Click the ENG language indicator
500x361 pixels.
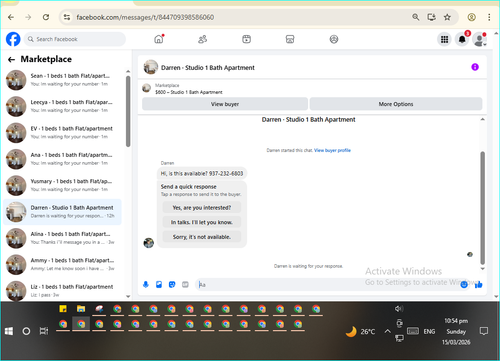click(429, 331)
